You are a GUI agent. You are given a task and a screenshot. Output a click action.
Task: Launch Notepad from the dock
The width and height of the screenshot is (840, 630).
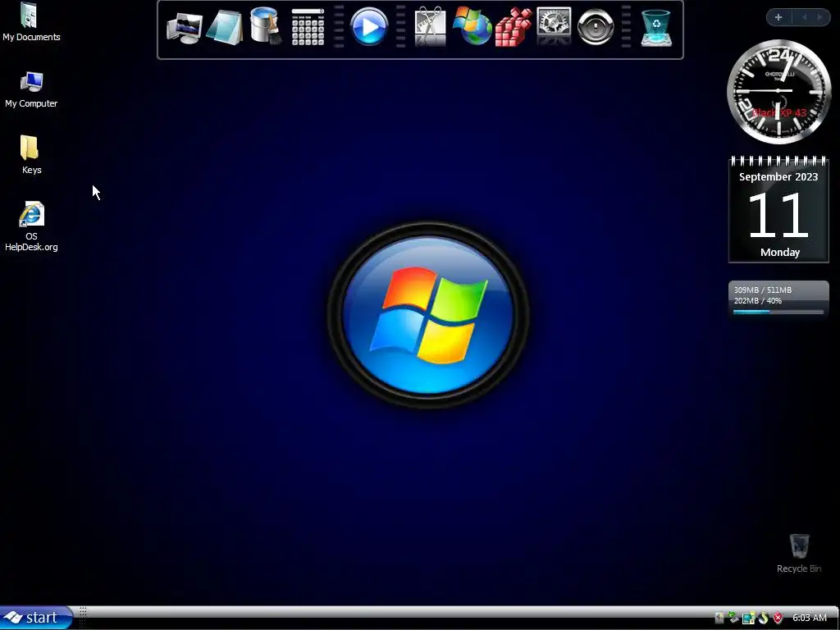[225, 27]
